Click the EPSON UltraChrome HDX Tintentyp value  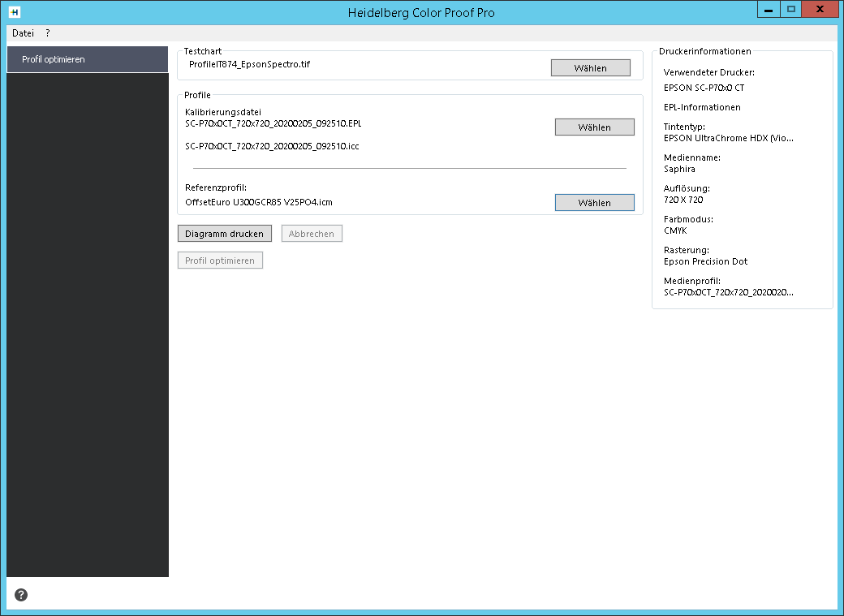(x=728, y=138)
